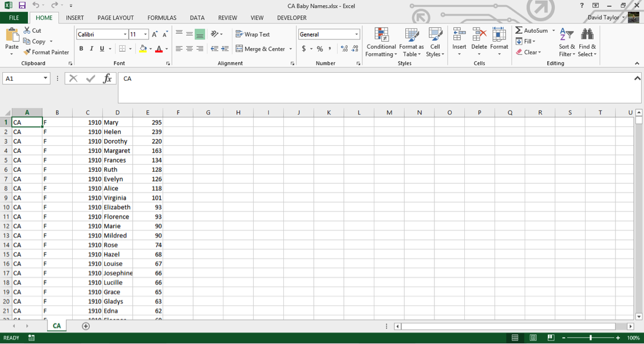Add a new sheet with plus icon
Screen dimensions: 644x344
[86, 326]
